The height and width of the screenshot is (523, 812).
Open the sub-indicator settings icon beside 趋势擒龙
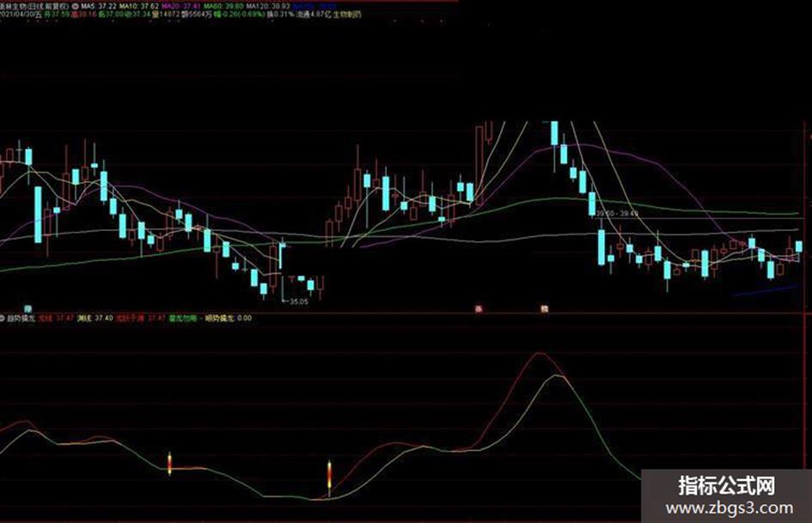pyautogui.click(x=2, y=318)
